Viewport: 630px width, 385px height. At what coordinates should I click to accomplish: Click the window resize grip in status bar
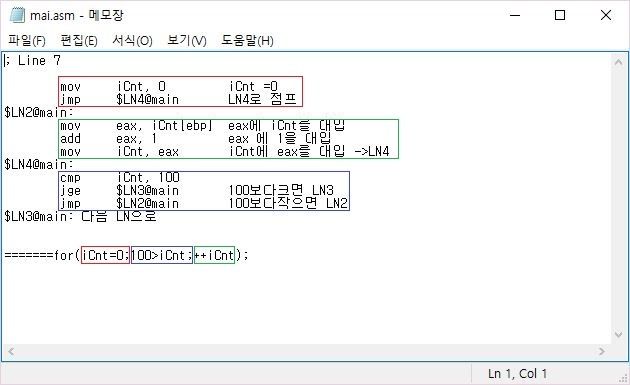coord(624,379)
